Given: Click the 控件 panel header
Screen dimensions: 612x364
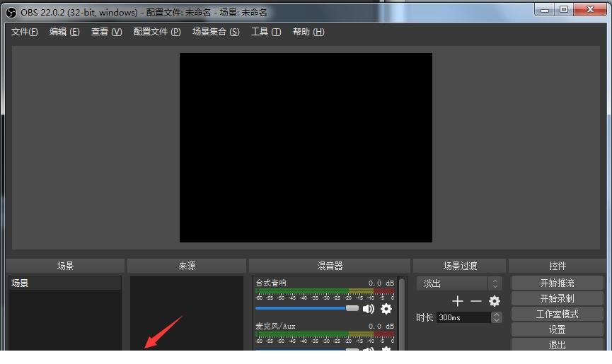Looking at the screenshot, I should point(558,266).
